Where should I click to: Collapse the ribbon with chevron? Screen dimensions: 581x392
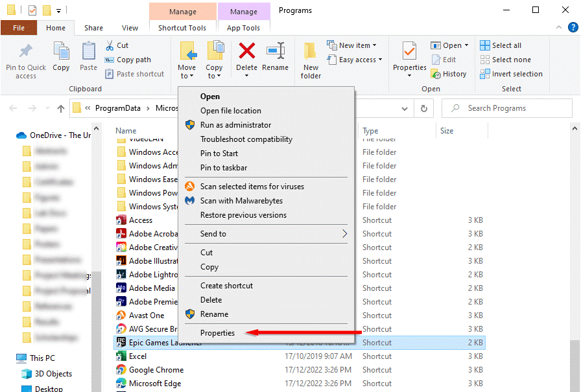559,27
